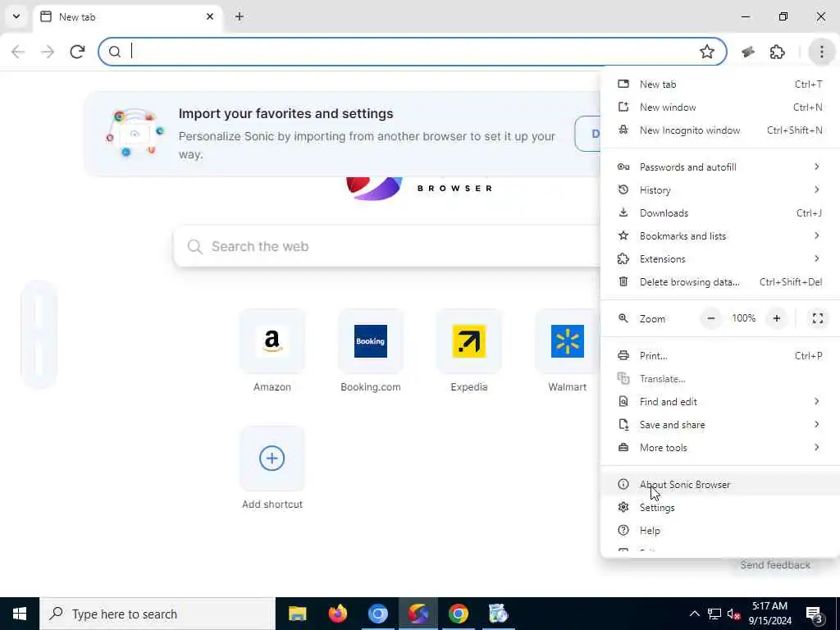This screenshot has height=630, width=840.
Task: Open Help menu item
Action: [720, 531]
